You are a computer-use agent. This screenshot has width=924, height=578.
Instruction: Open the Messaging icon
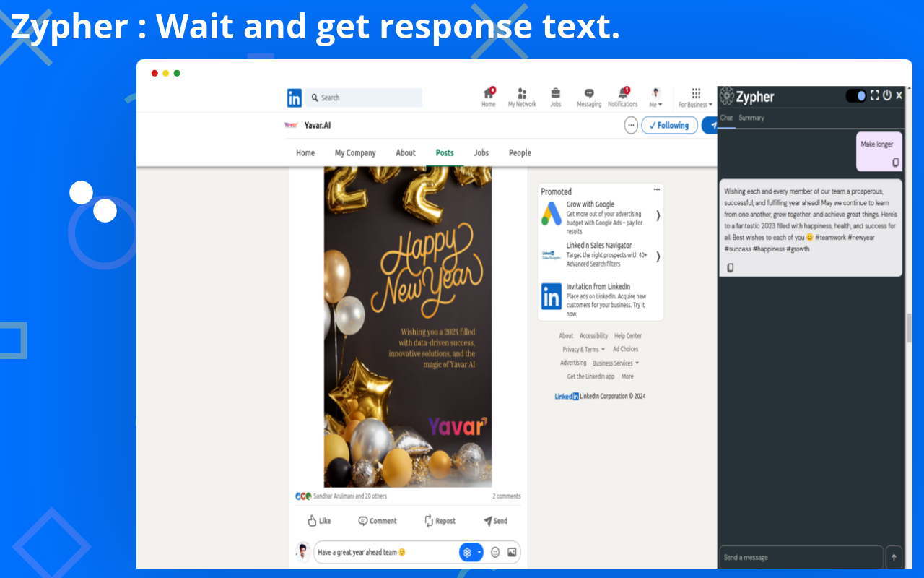(589, 98)
